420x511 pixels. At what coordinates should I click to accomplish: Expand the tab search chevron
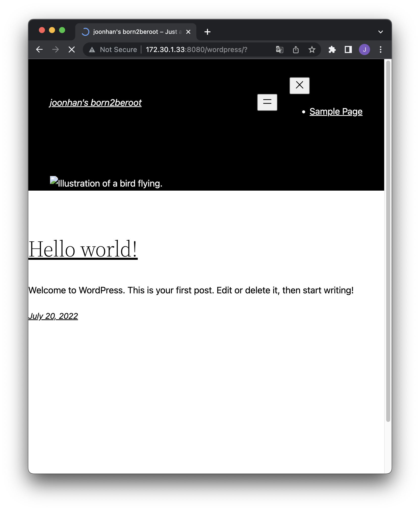pos(380,32)
